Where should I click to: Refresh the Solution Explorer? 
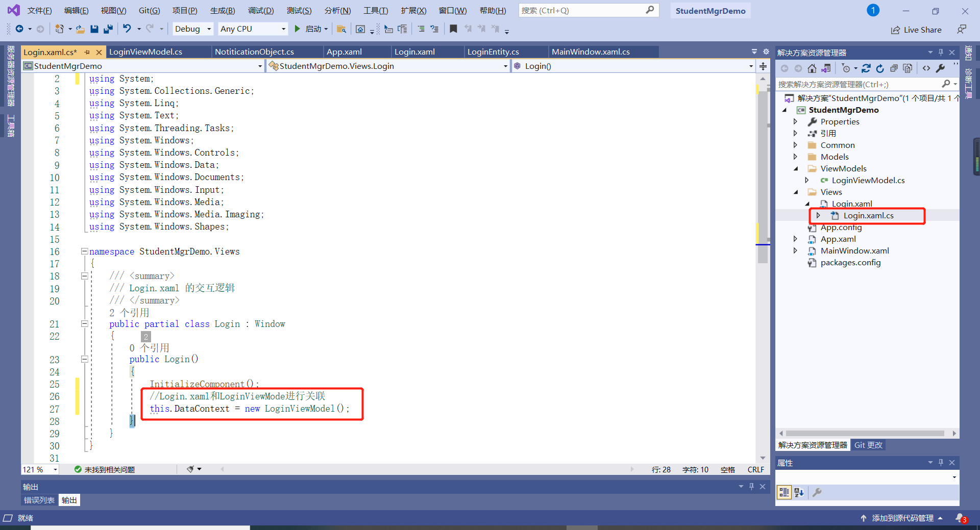[x=881, y=68]
